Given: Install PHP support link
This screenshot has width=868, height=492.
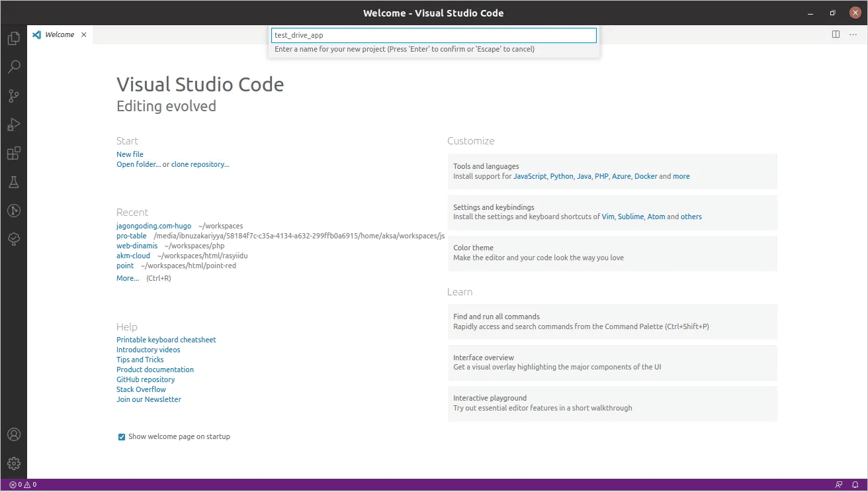Looking at the screenshot, I should 601,176.
